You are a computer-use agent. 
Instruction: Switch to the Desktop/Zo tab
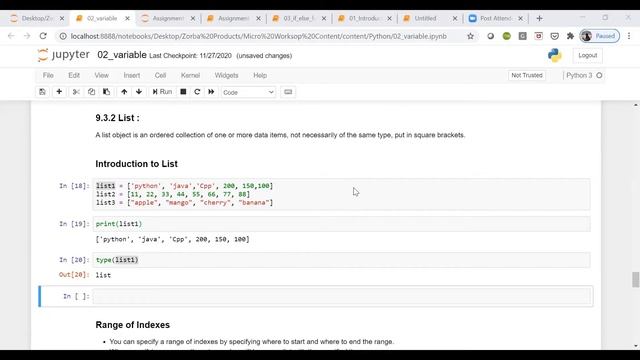click(x=37, y=18)
